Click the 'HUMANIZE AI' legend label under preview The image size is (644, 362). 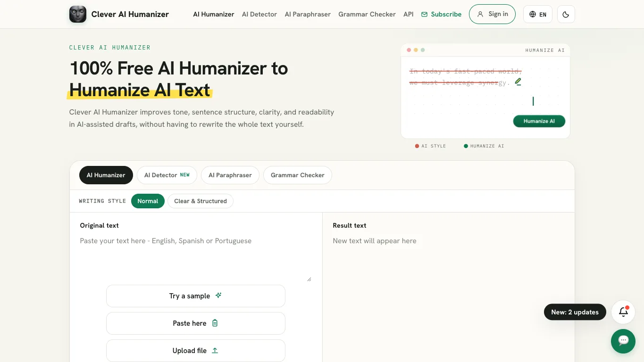click(x=487, y=146)
